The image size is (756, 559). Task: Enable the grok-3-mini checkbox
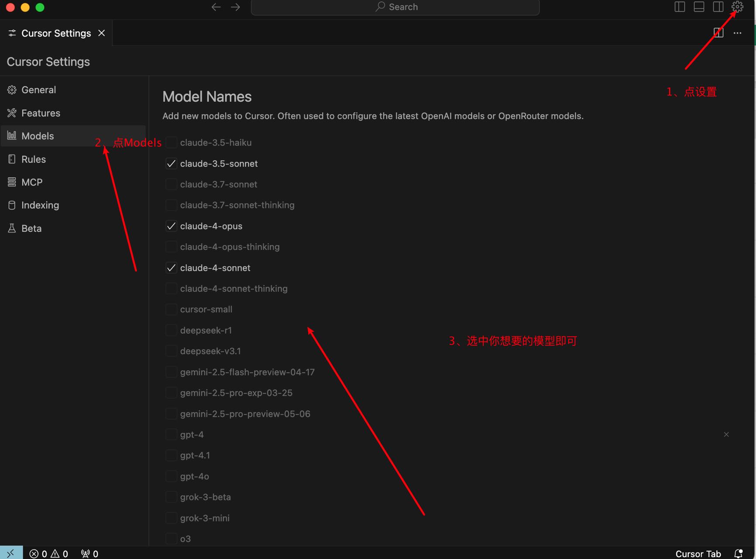[x=171, y=518]
